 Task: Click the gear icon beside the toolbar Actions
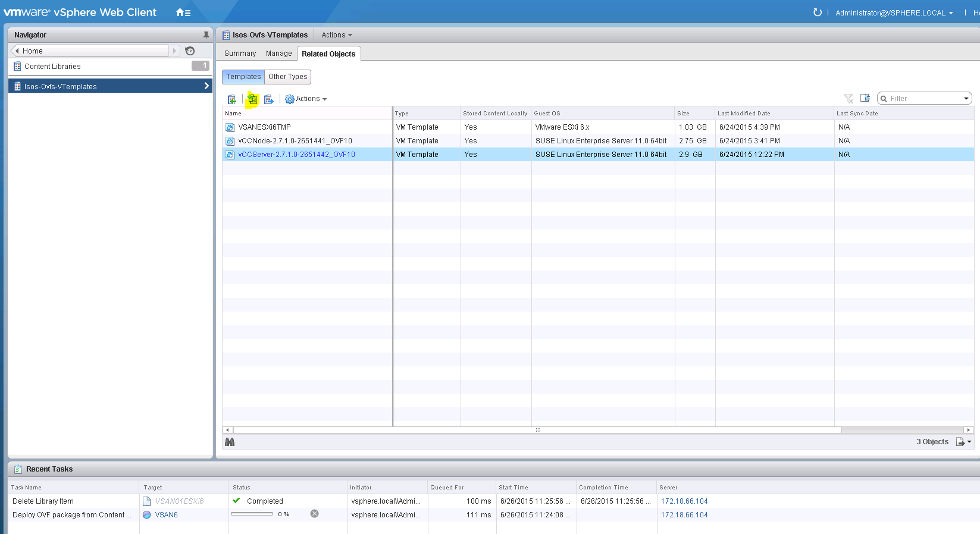(x=290, y=99)
